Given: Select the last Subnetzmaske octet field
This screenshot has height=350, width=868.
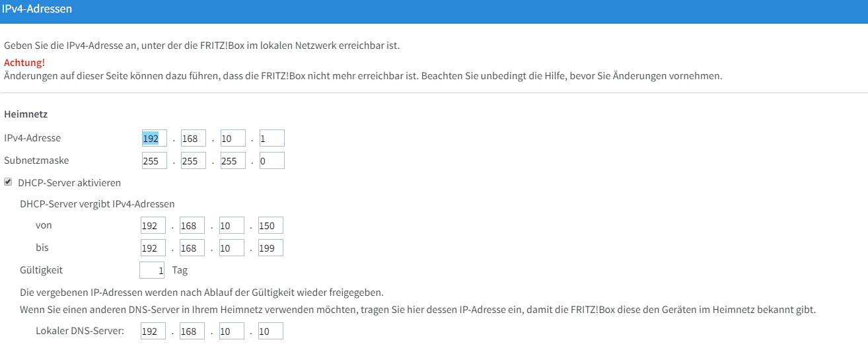Looking at the screenshot, I should (271, 160).
